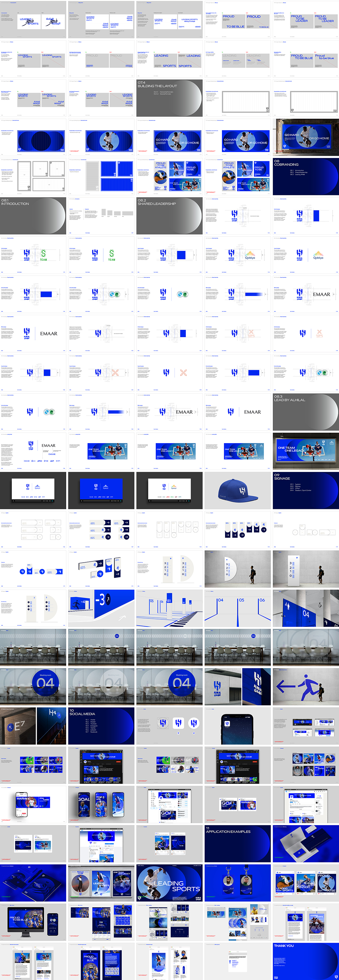Select the '09 Signage' section slide

(305, 490)
